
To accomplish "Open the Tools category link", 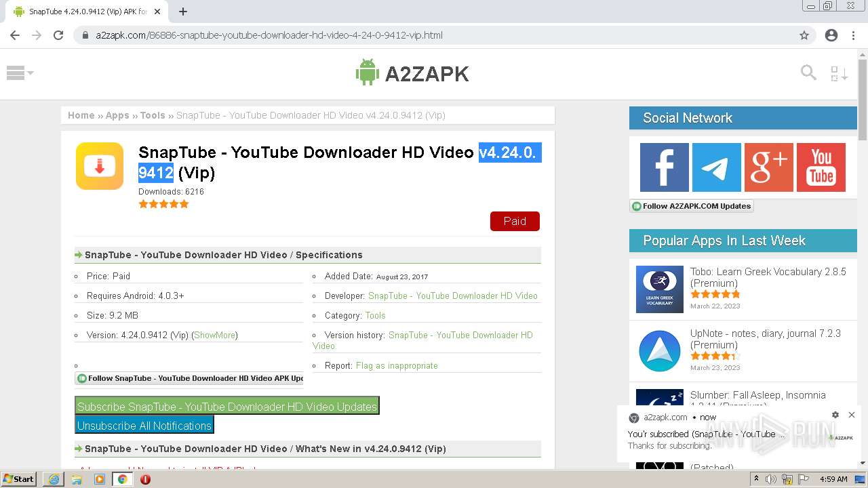I will tap(375, 315).
